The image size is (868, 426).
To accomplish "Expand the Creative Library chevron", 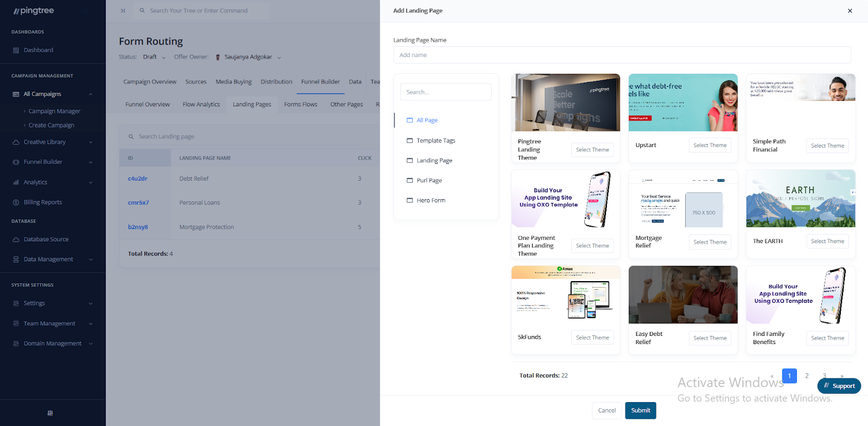I will [91, 142].
